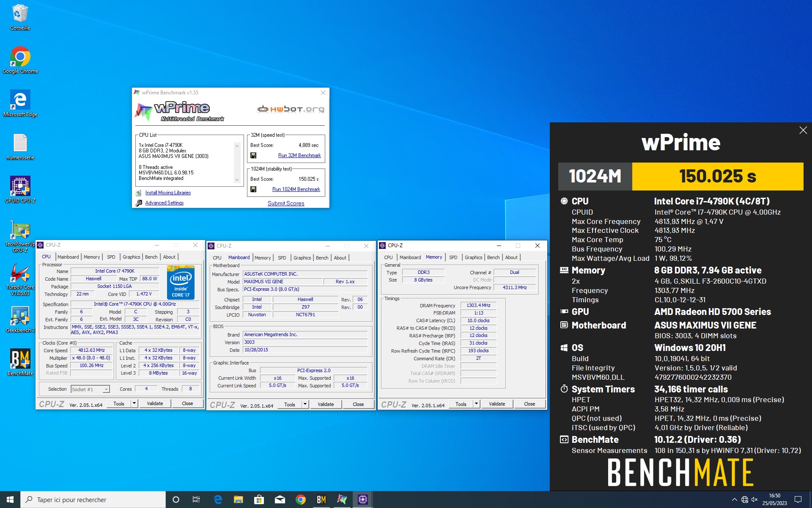Viewport: 812px width, 508px height.
Task: Open the Advanced Settings link in wPrime
Action: (x=165, y=203)
